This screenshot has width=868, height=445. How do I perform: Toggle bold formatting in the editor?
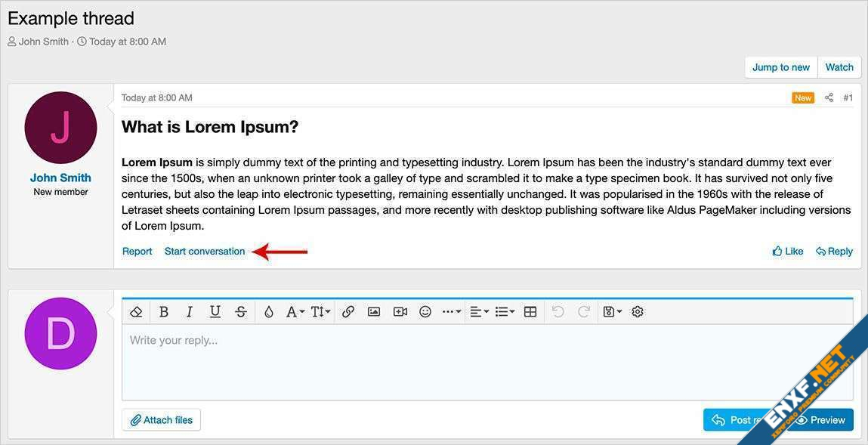164,311
